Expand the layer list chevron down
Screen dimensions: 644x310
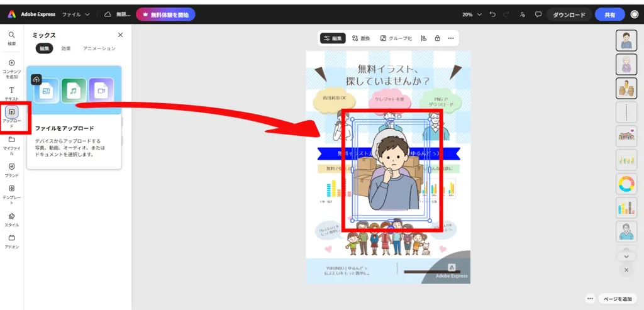(626, 256)
